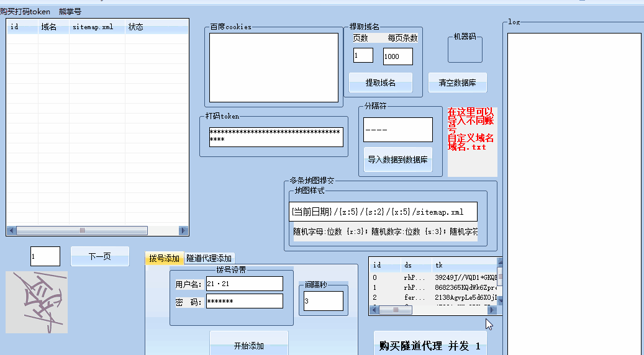The height and width of the screenshot is (355, 644).
Task: Click the 清空数据库 button
Action: pos(458,83)
